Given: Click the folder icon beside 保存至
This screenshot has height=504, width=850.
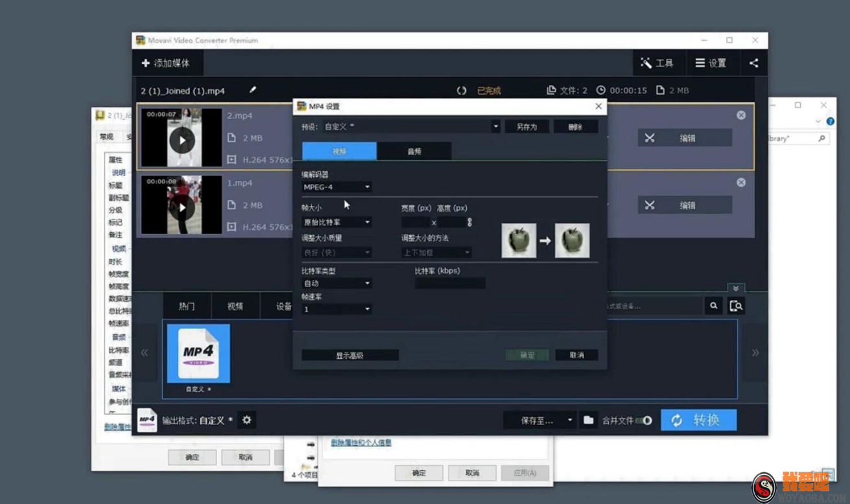Looking at the screenshot, I should pos(589,420).
